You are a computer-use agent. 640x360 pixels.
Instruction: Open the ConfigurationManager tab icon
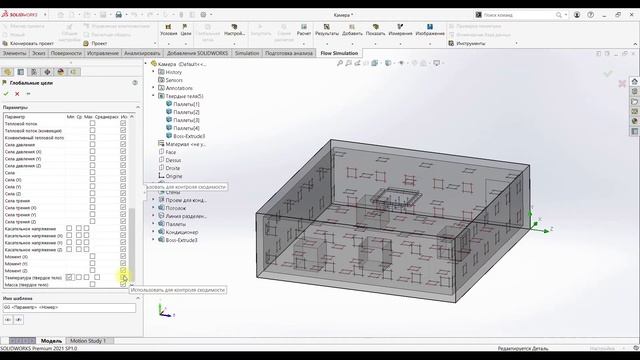click(34, 72)
